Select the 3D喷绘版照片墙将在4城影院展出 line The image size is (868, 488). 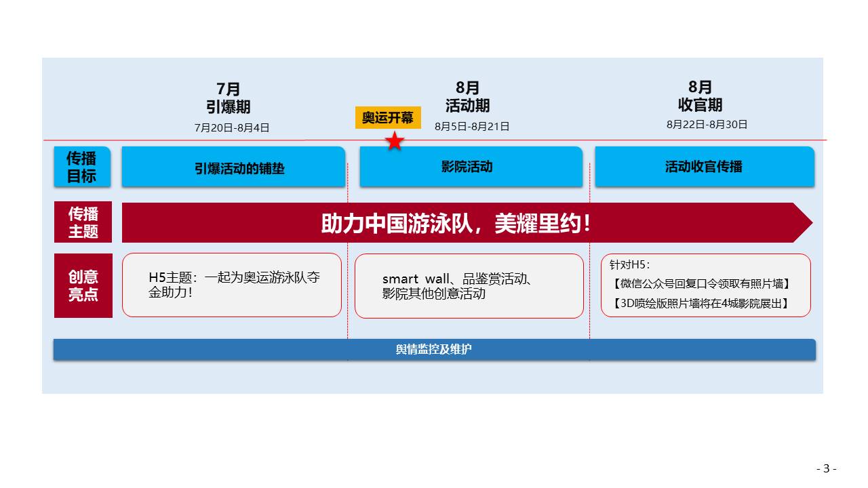click(702, 304)
